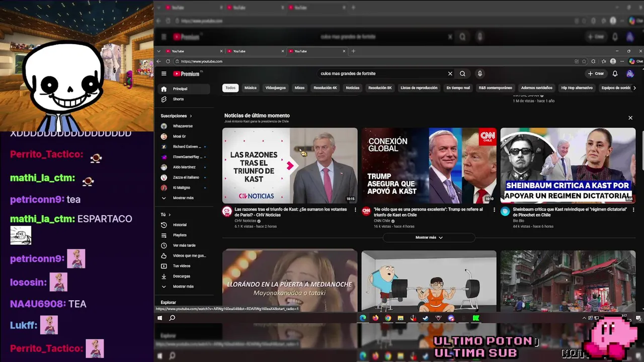
Task: Open the notifications bell
Action: (615, 73)
